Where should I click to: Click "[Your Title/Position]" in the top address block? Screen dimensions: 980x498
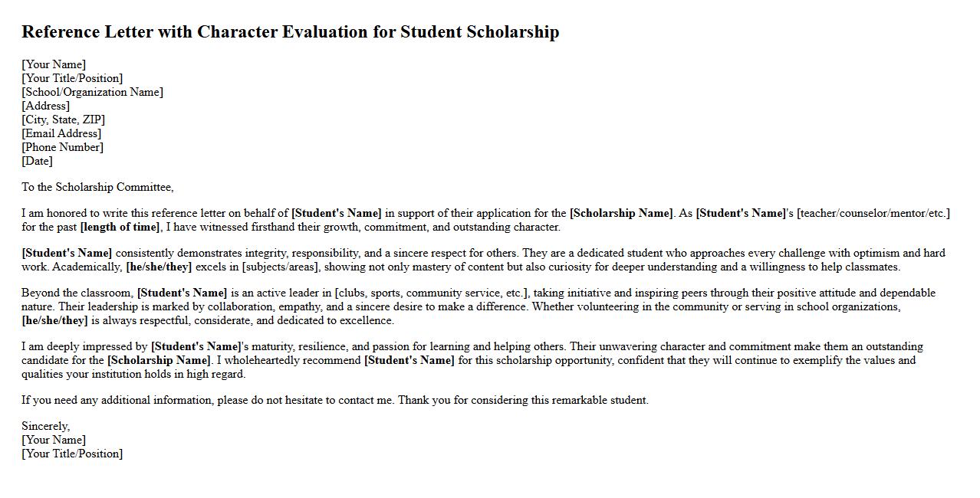72,78
